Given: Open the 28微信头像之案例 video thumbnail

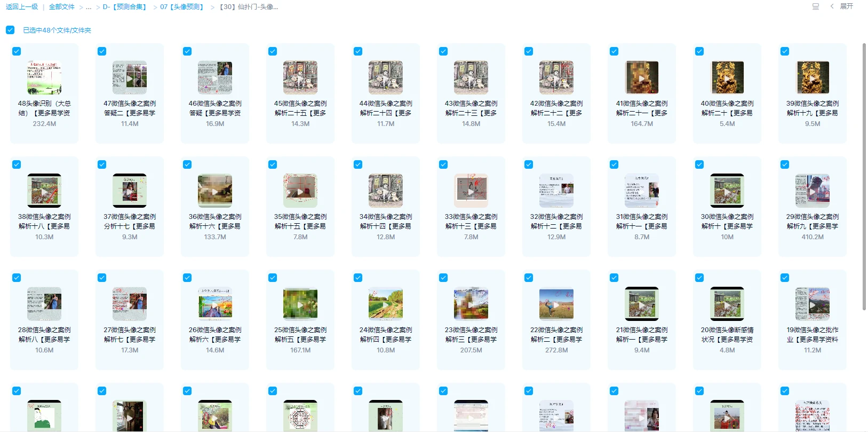Looking at the screenshot, I should click(44, 304).
